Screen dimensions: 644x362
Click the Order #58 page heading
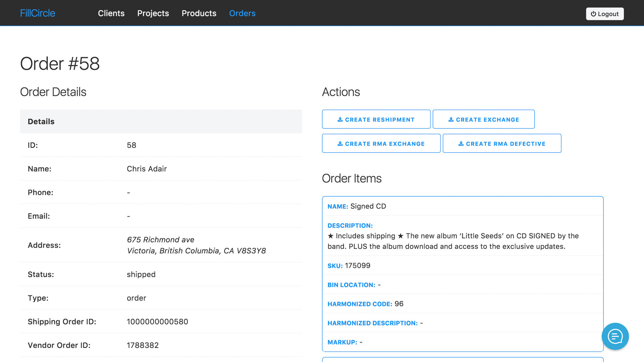pyautogui.click(x=60, y=64)
